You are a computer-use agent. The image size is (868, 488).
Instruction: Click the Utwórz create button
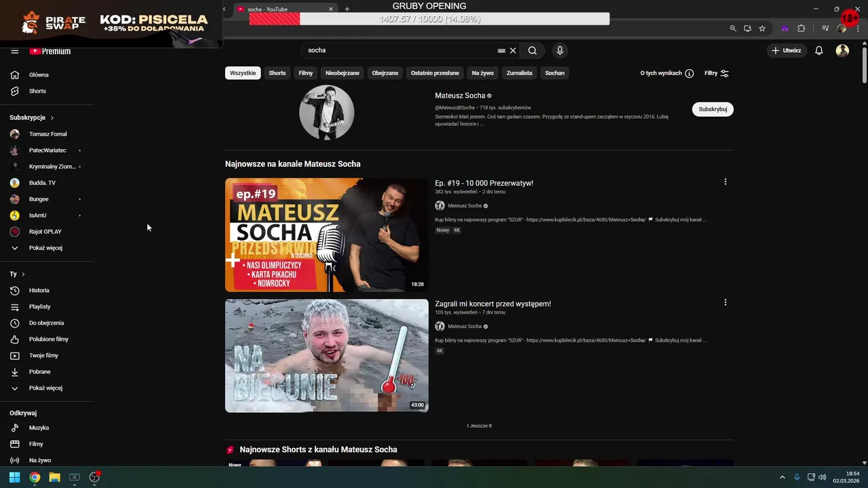point(786,50)
